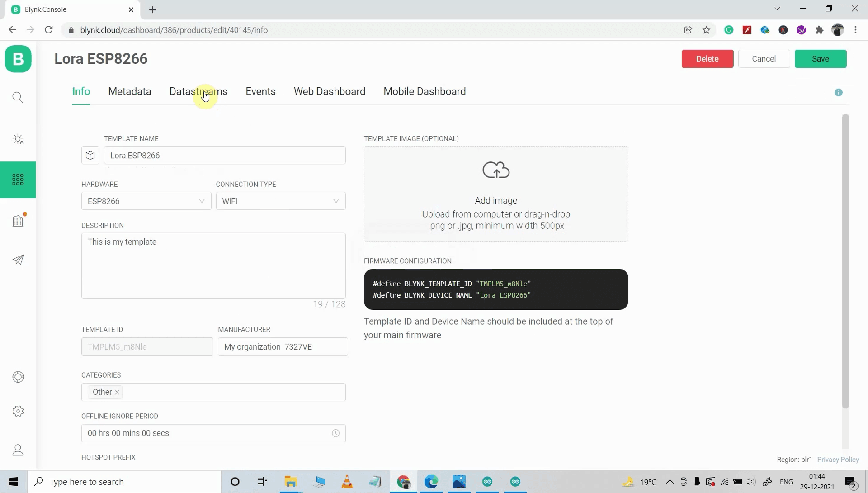Viewport: 868px width, 493px height.
Task: Click the cube icon beside Template Name
Action: pyautogui.click(x=90, y=155)
